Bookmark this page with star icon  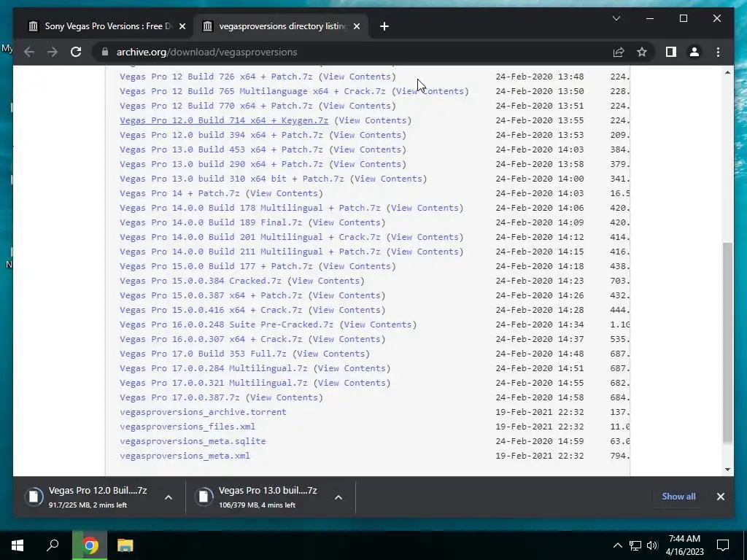(642, 52)
